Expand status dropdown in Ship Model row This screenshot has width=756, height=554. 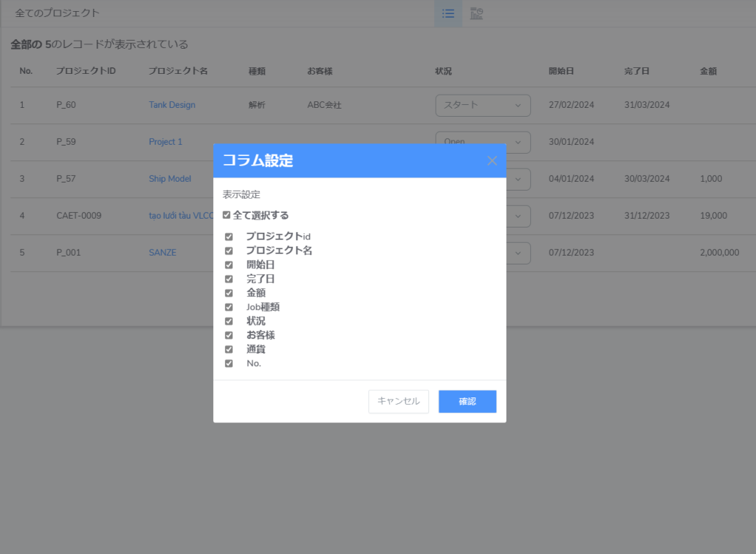tap(518, 179)
